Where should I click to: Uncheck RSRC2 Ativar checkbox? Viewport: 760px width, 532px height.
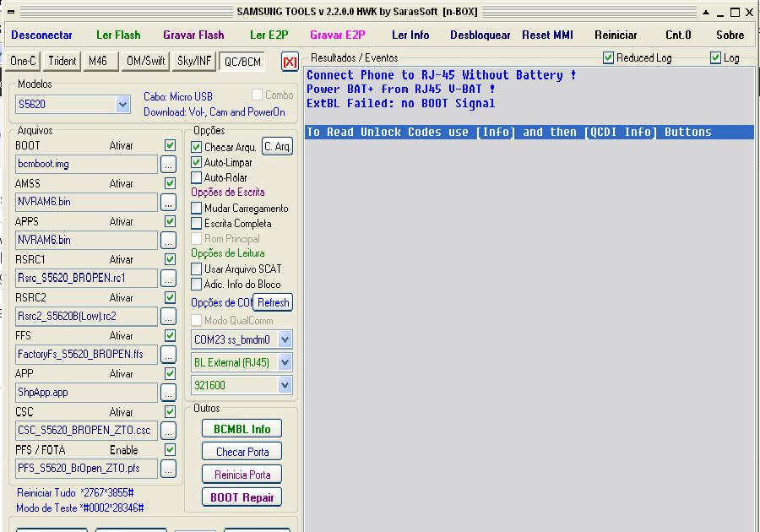click(x=170, y=297)
